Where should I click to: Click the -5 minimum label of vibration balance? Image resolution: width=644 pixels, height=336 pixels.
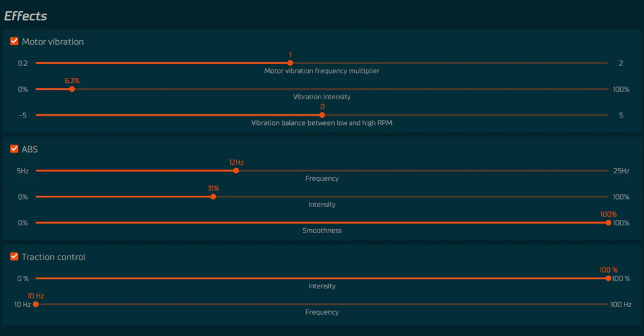point(23,116)
